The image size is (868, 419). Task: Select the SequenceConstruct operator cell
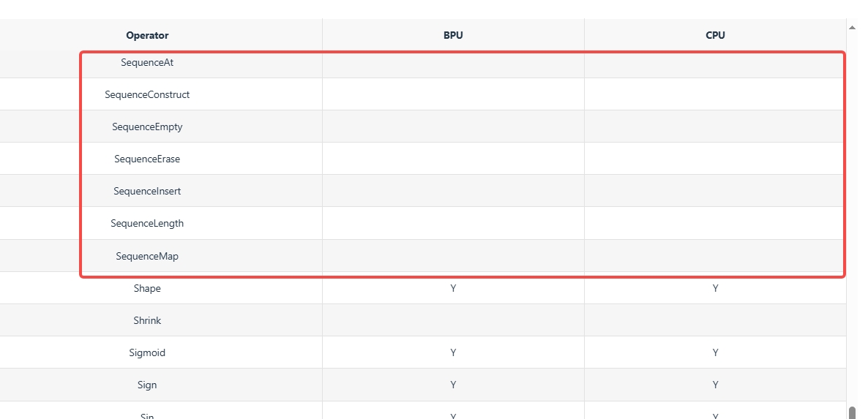[x=147, y=95]
